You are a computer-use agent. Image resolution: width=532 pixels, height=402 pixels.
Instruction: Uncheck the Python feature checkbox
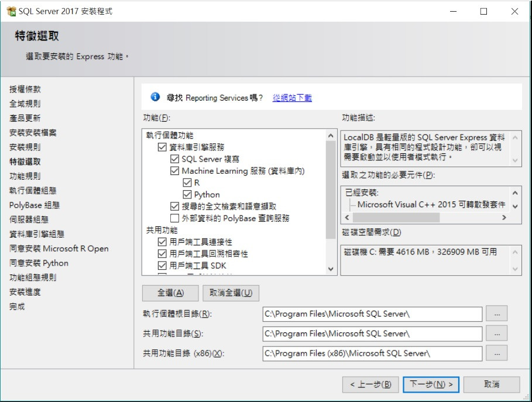click(x=187, y=195)
